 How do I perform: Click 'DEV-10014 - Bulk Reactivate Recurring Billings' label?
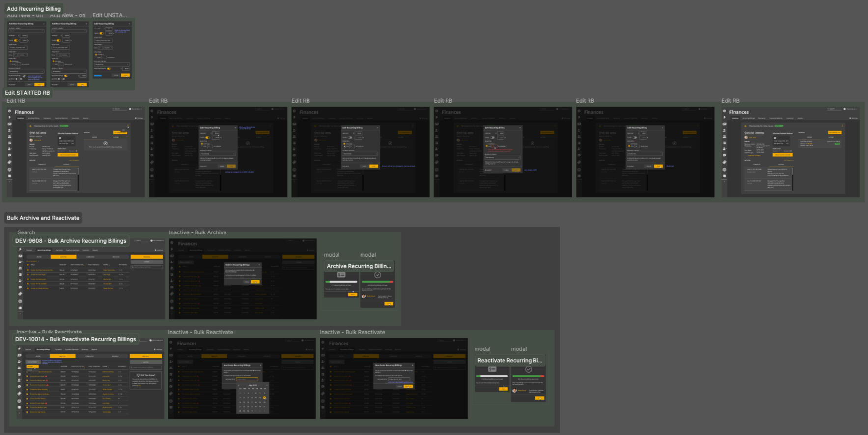[x=76, y=339]
